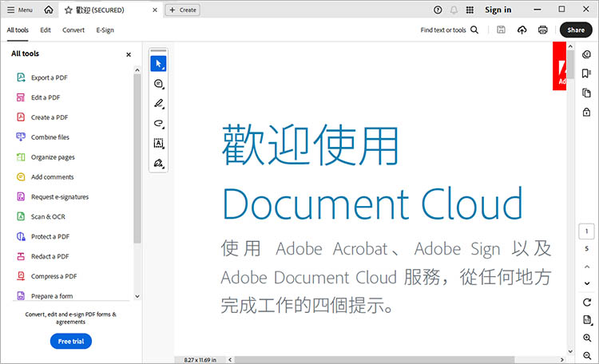The width and height of the screenshot is (599, 364).
Task: Choose the highlighter pen tool
Action: 158,104
